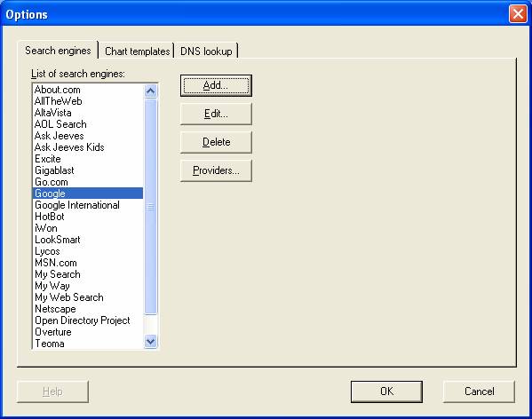Select Open Directory Project entry
The height and width of the screenshot is (419, 532).
coord(88,320)
